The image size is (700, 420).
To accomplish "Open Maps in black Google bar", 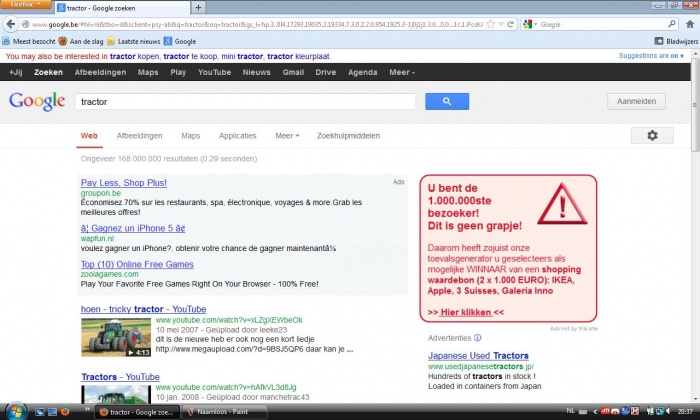I will (x=148, y=72).
